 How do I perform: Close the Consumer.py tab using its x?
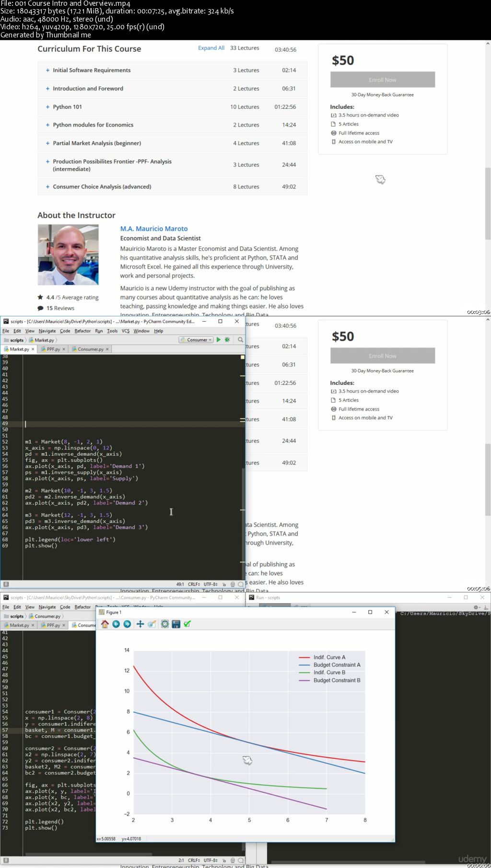point(107,349)
